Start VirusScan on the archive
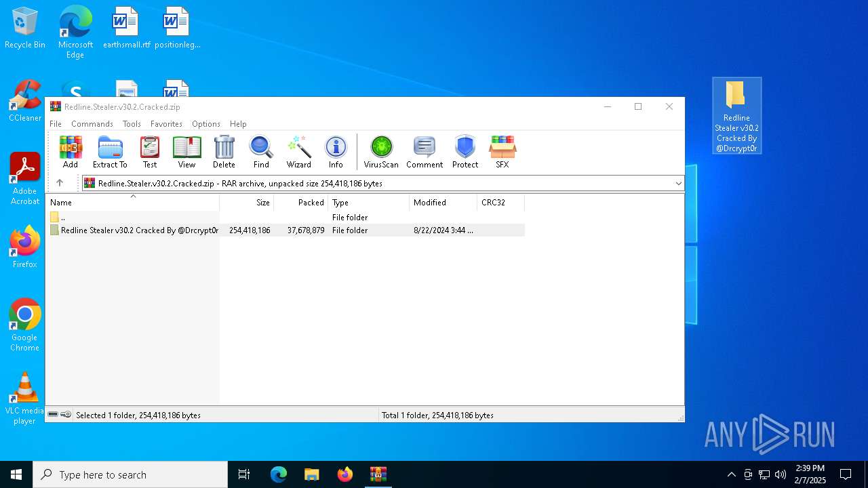Viewport: 868px width, 488px height. click(381, 152)
